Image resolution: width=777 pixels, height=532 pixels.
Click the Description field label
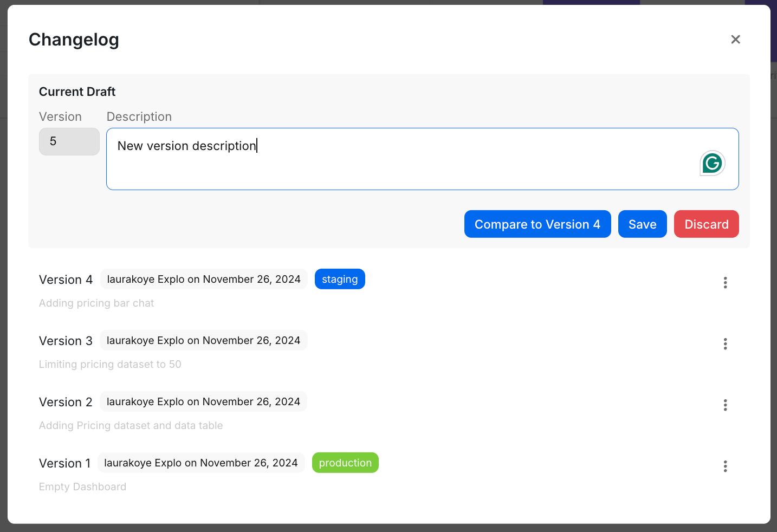pos(139,117)
